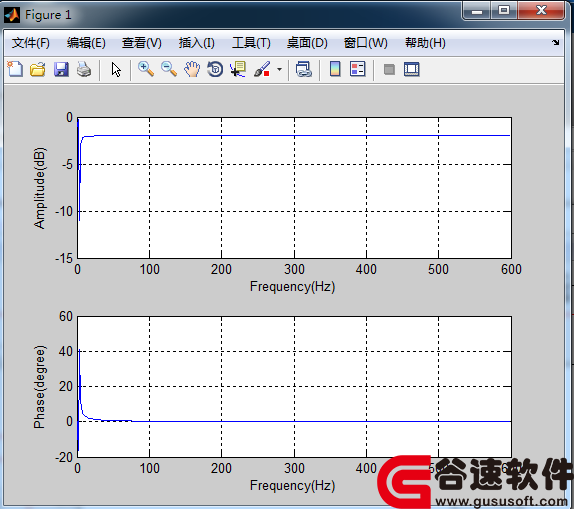The image size is (574, 509).
Task: Open a file with the folder icon
Action: 38,69
